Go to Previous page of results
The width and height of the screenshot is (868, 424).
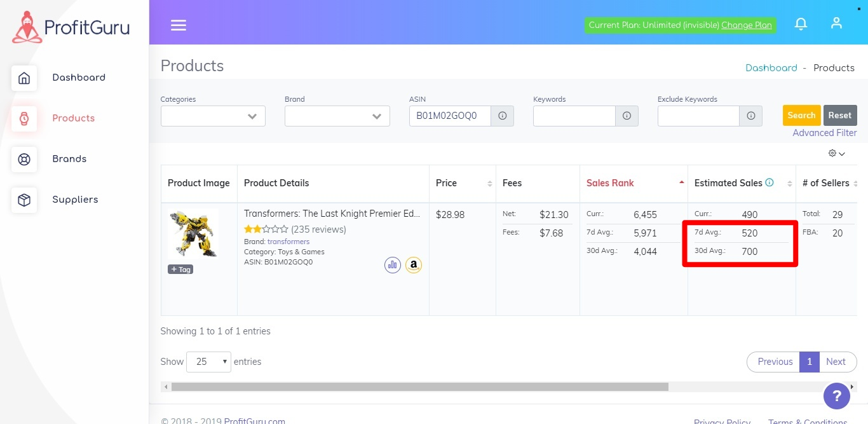pyautogui.click(x=775, y=362)
